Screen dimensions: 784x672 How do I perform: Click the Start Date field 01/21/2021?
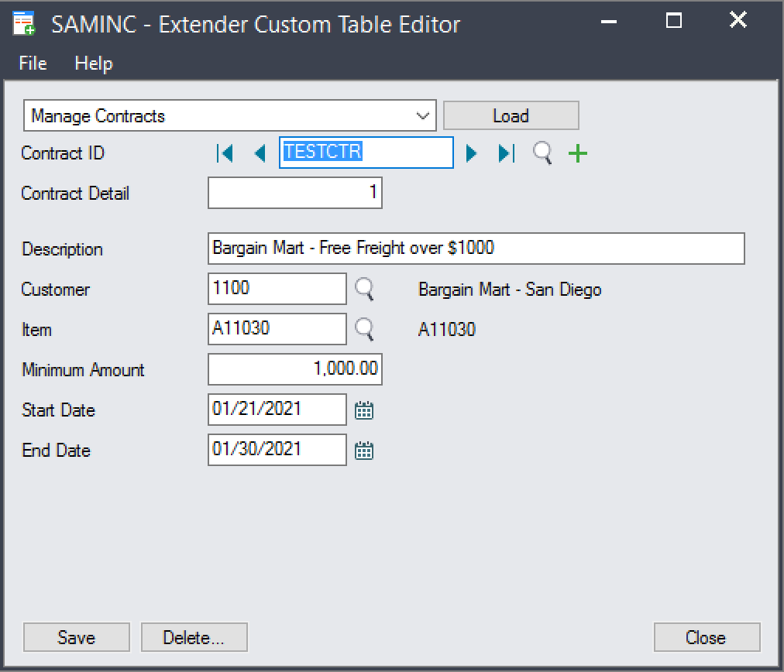[x=277, y=410]
